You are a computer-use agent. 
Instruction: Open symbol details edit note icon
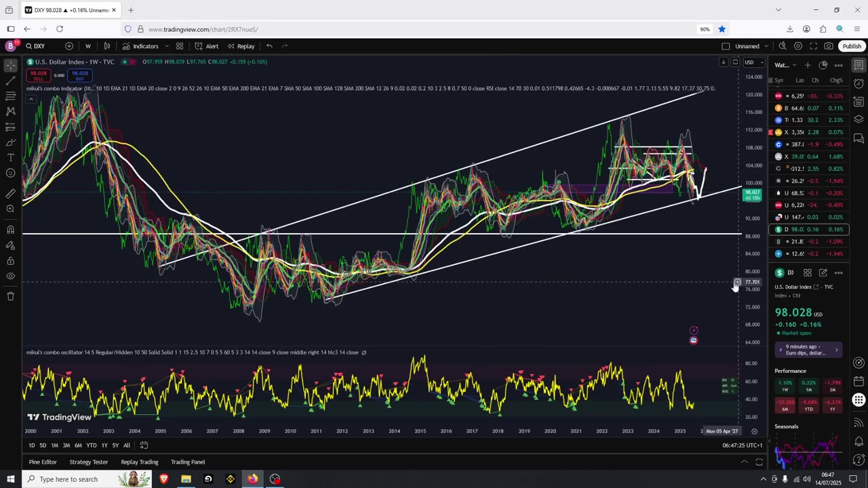click(823, 272)
